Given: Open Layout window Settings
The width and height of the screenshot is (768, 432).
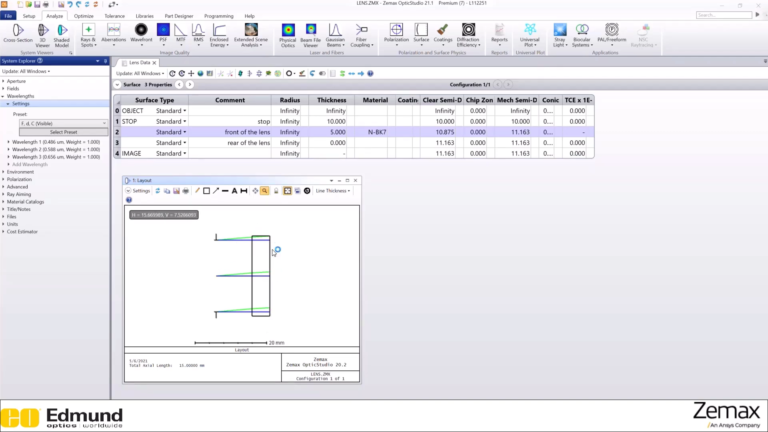Looking at the screenshot, I should coord(138,191).
